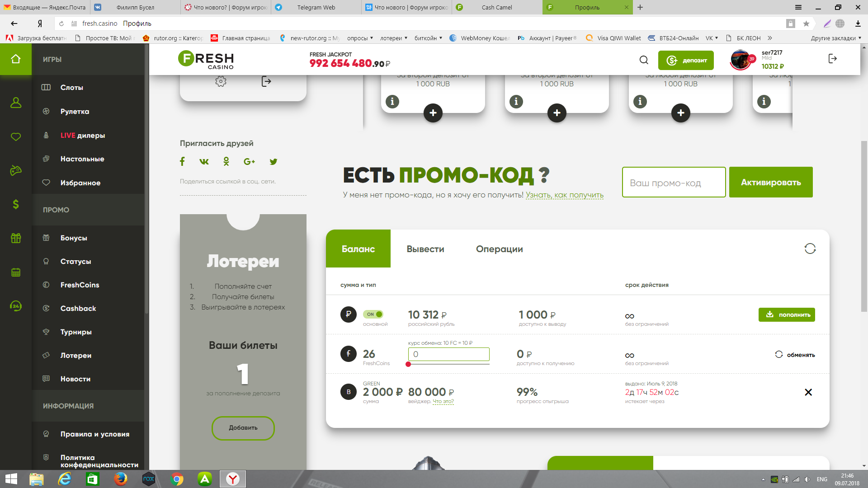868x488 pixels.
Task: Click the logout icon in the header
Action: 832,59
